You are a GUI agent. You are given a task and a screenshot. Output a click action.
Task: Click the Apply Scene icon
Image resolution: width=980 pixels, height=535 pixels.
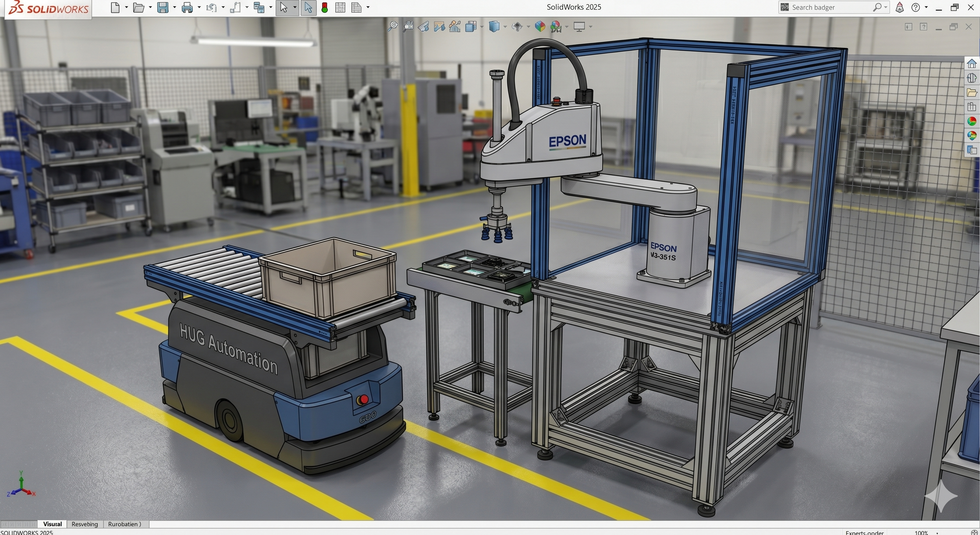pyautogui.click(x=556, y=26)
